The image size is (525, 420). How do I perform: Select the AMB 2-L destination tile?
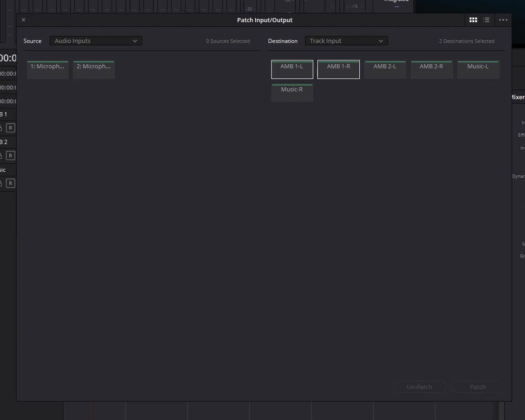coord(385,69)
